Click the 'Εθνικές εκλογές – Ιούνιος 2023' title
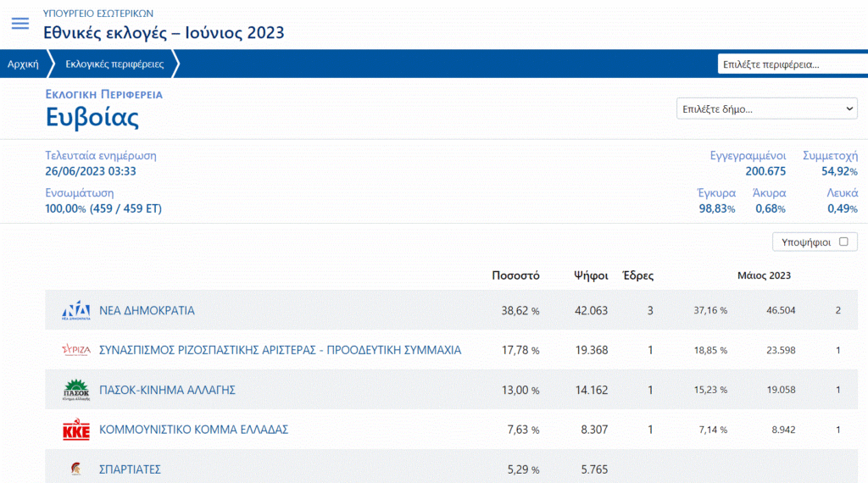 point(164,33)
